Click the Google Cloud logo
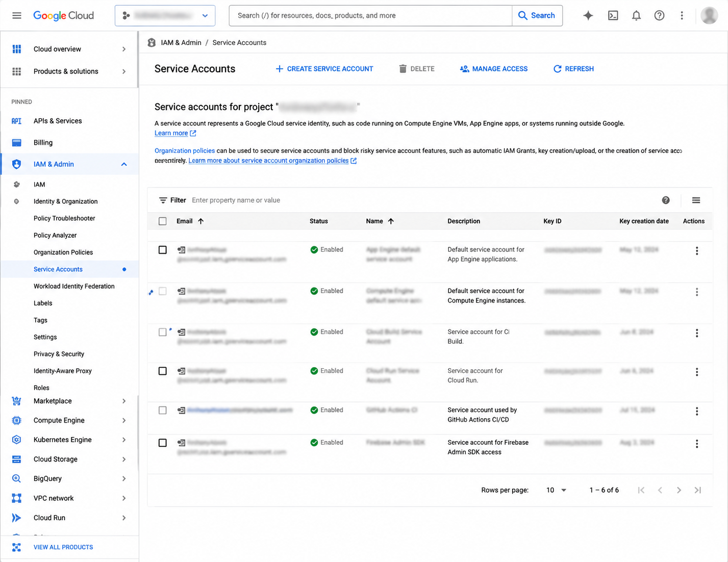 (x=63, y=15)
